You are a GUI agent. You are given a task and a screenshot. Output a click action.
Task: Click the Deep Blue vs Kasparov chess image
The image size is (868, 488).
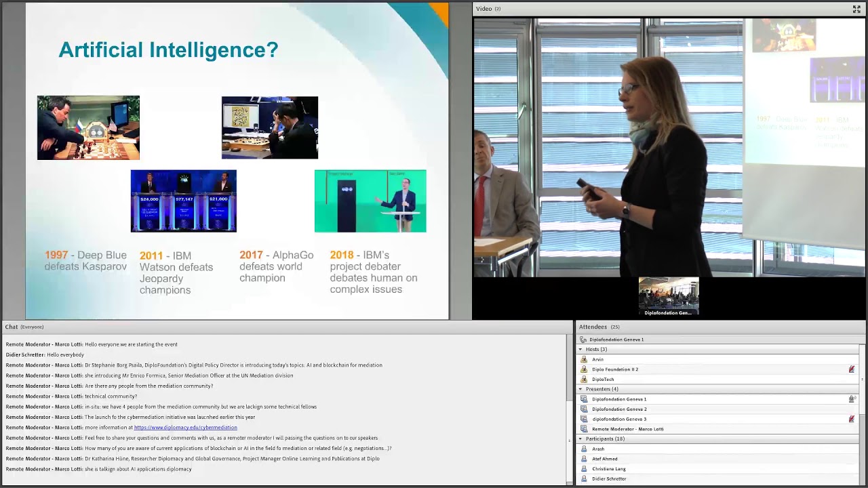click(88, 127)
